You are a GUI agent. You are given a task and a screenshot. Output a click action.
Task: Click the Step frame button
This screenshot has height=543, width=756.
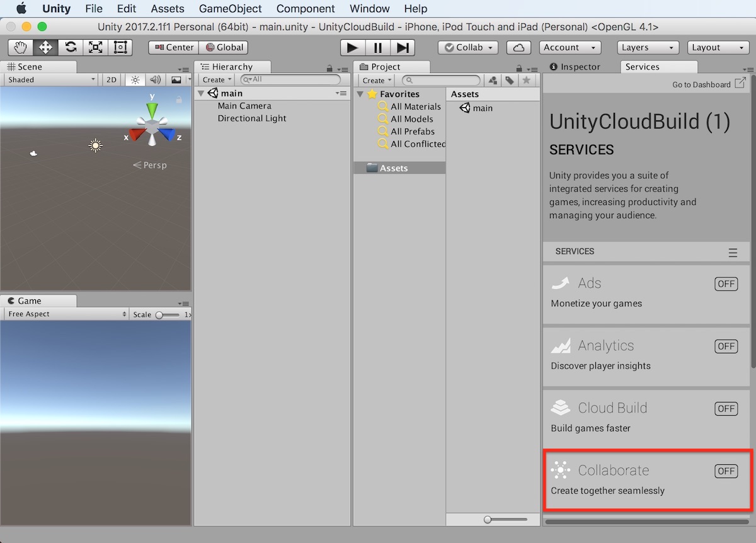pyautogui.click(x=403, y=47)
